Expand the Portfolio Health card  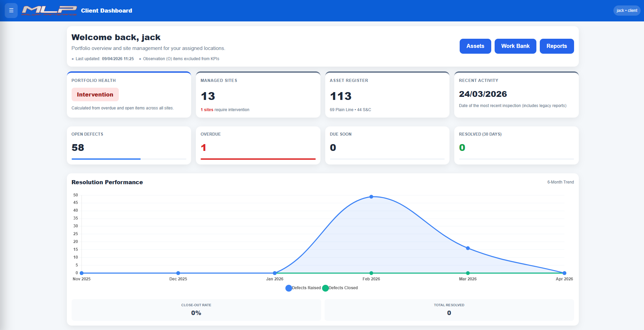point(129,94)
